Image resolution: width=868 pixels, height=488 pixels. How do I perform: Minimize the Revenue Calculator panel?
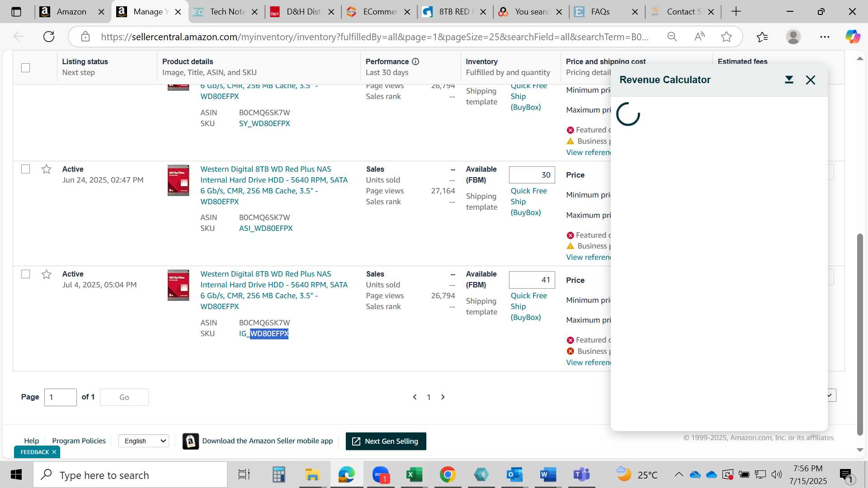pyautogui.click(x=789, y=80)
